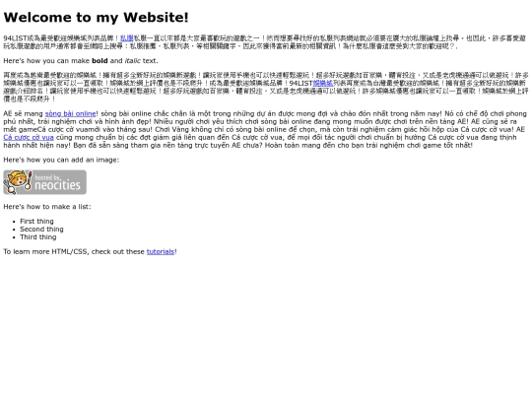
Task: Click the 'Welcome to my Website!' heading
Action: [x=96, y=18]
